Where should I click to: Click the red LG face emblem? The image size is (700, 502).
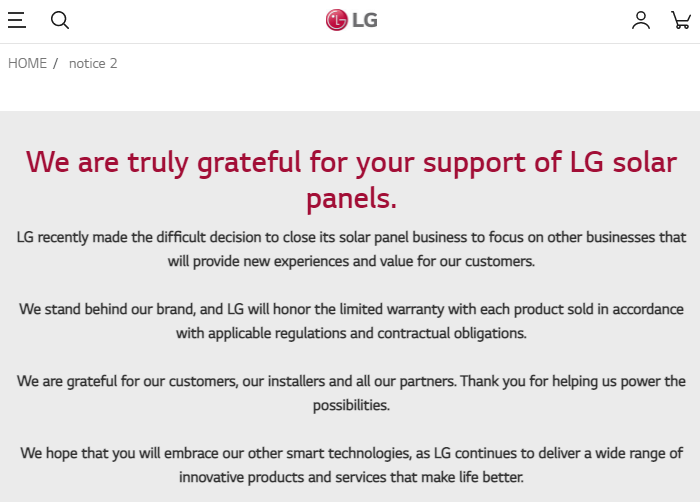(337, 20)
